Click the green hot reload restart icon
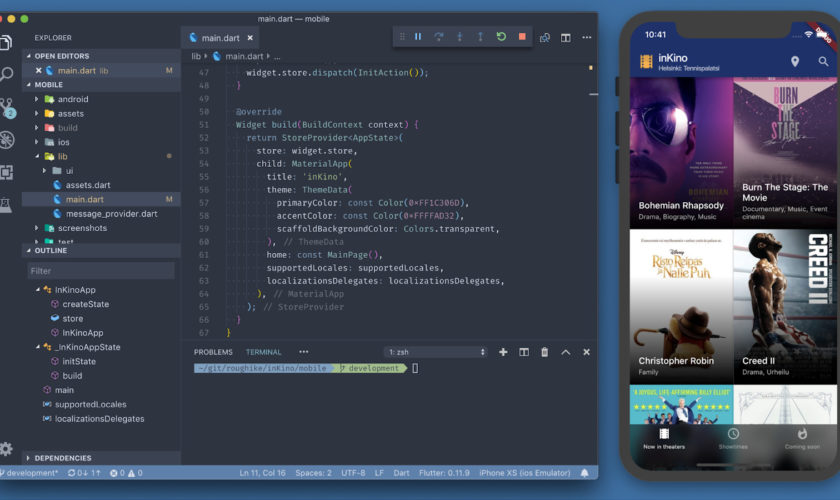 501,37
